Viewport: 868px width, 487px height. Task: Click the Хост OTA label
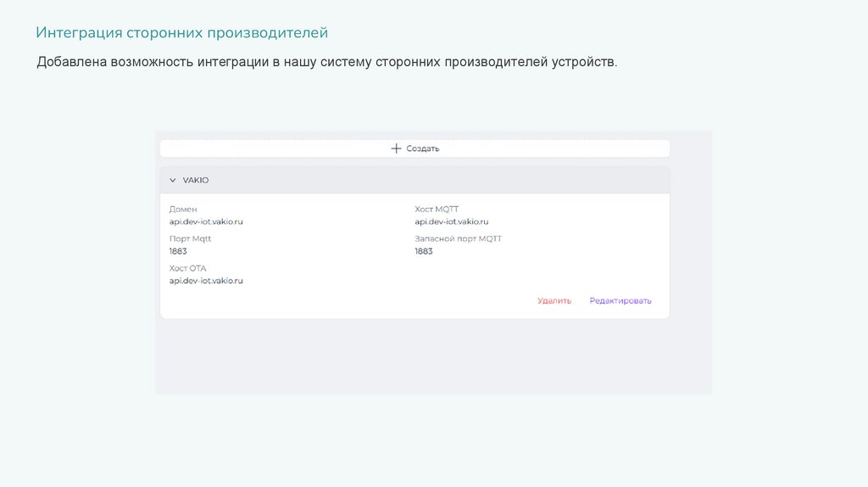tap(187, 268)
